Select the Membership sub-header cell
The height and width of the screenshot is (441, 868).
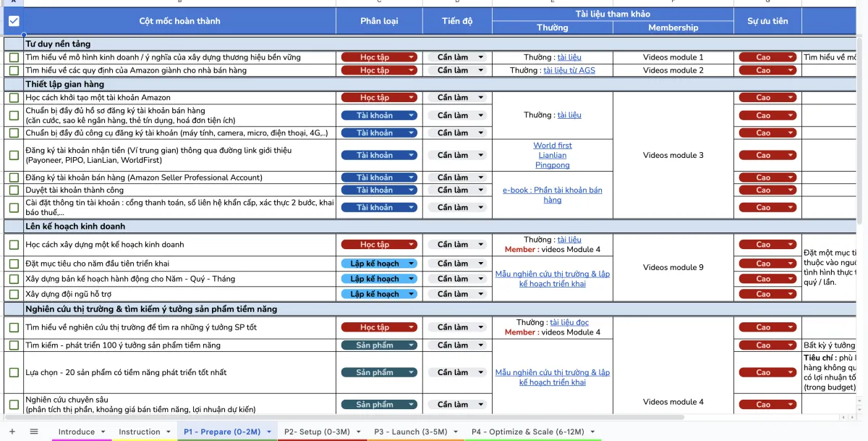673,28
